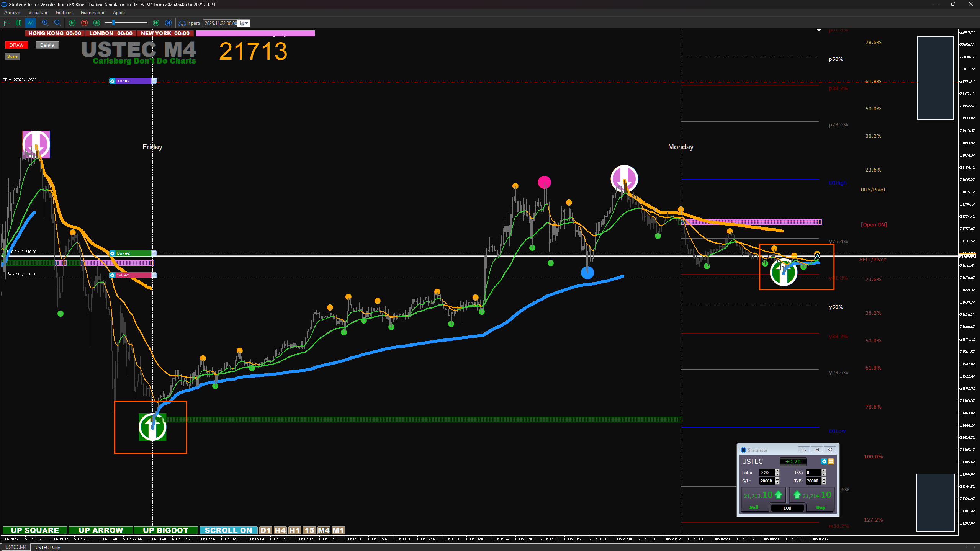Toggle the SCROLL ON button
Viewport: 980px width, 551px height.
point(228,530)
